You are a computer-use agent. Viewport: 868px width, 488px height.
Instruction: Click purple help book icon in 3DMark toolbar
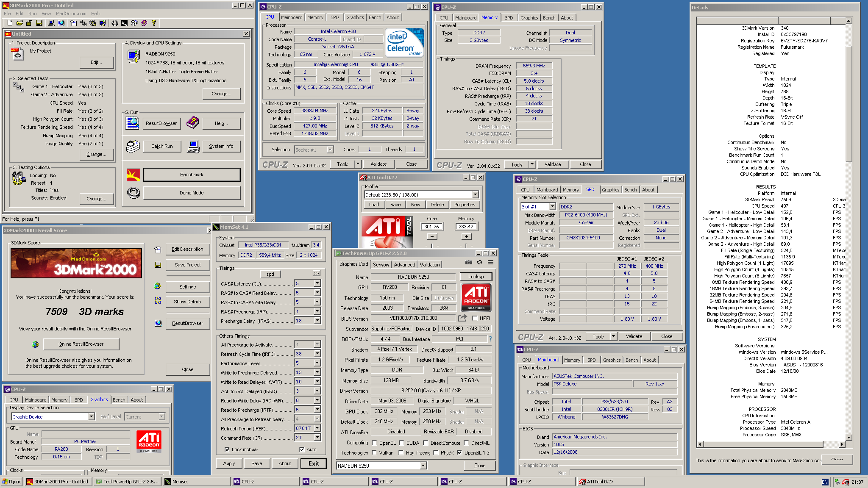pyautogui.click(x=144, y=23)
